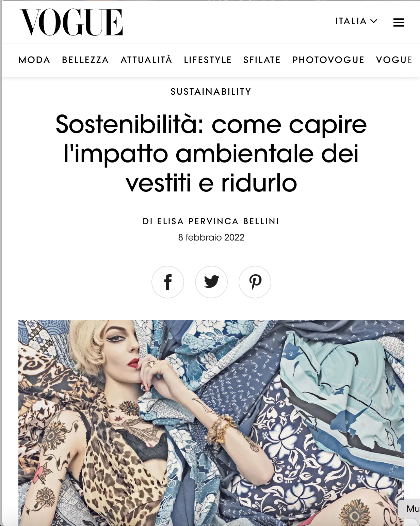Go to ATTUALITÀ section
This screenshot has width=420, height=526.
(146, 60)
